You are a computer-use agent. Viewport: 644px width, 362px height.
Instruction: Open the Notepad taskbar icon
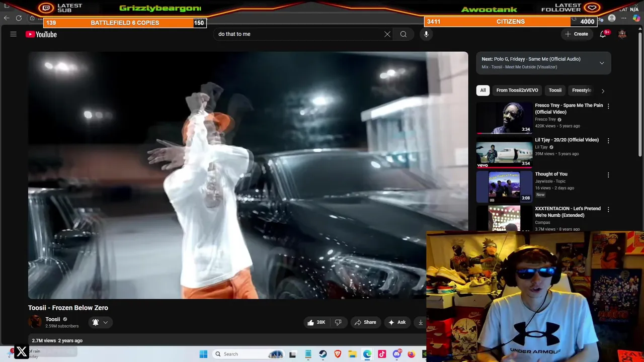pos(308,354)
